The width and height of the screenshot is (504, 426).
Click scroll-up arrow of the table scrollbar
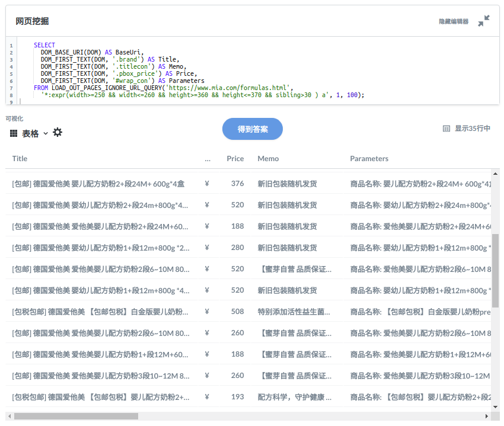tap(495, 174)
